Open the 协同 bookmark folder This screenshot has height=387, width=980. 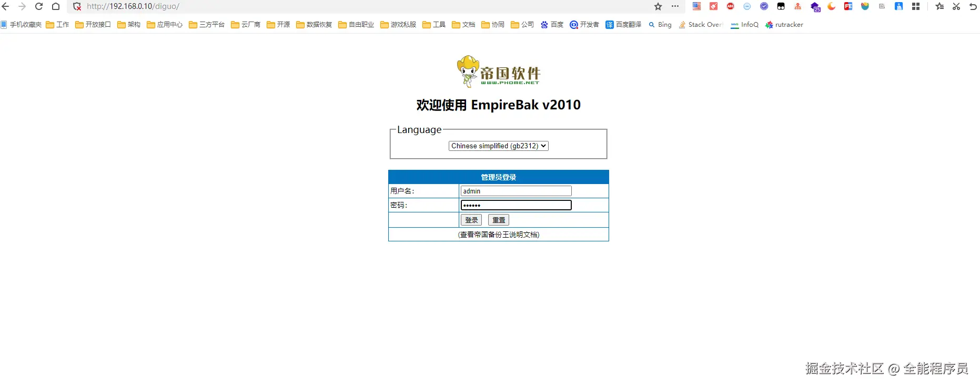493,25
